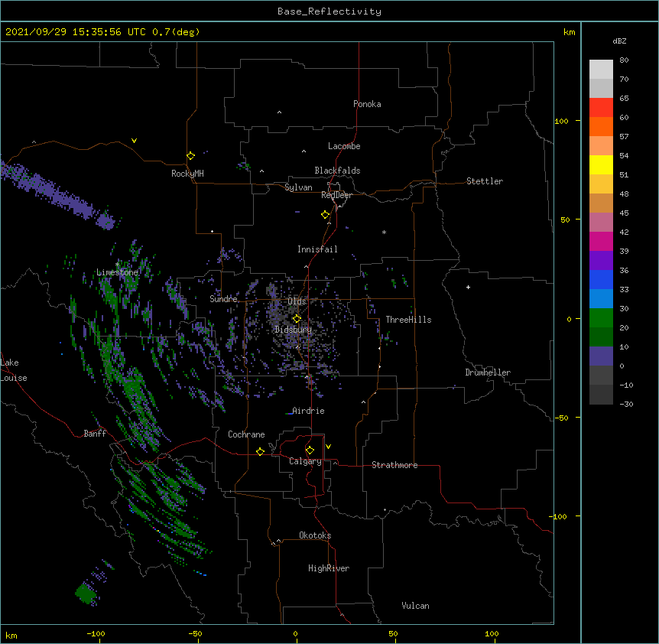Click the Banff label

(x=95, y=434)
